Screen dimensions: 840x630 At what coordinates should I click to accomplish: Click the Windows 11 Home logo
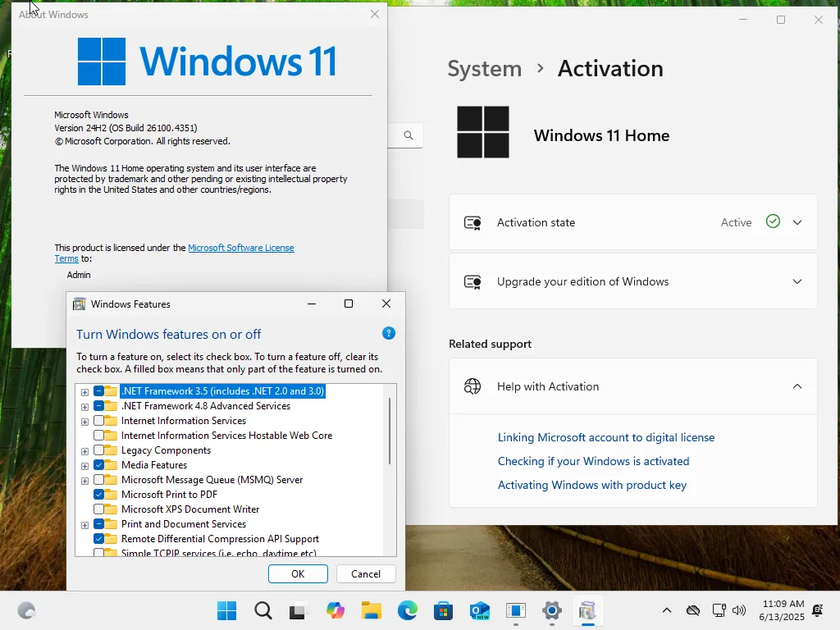tap(482, 132)
